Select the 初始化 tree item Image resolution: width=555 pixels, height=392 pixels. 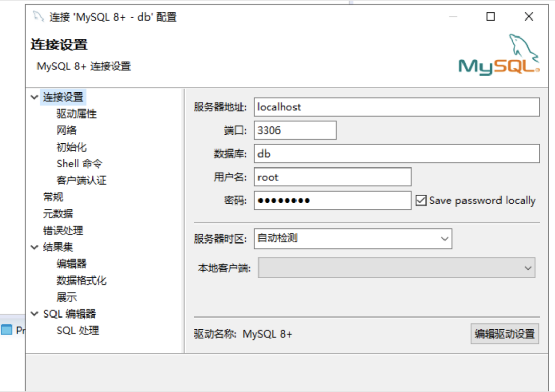71,147
